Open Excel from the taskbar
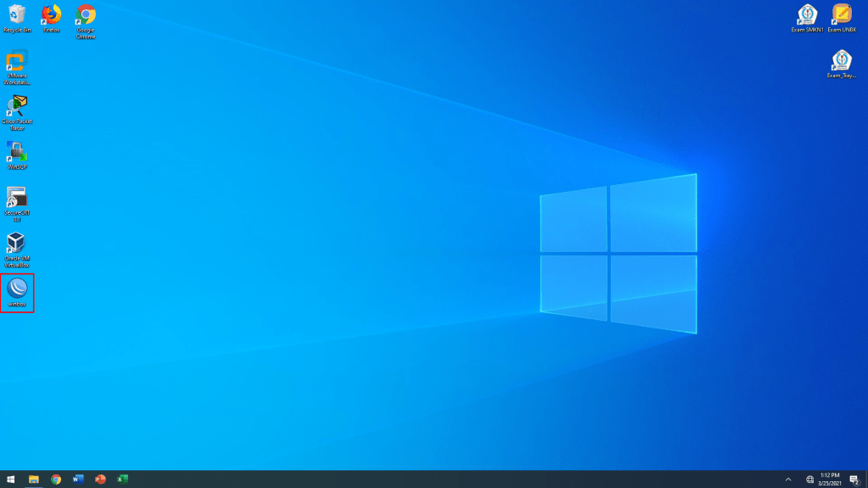 pyautogui.click(x=122, y=480)
